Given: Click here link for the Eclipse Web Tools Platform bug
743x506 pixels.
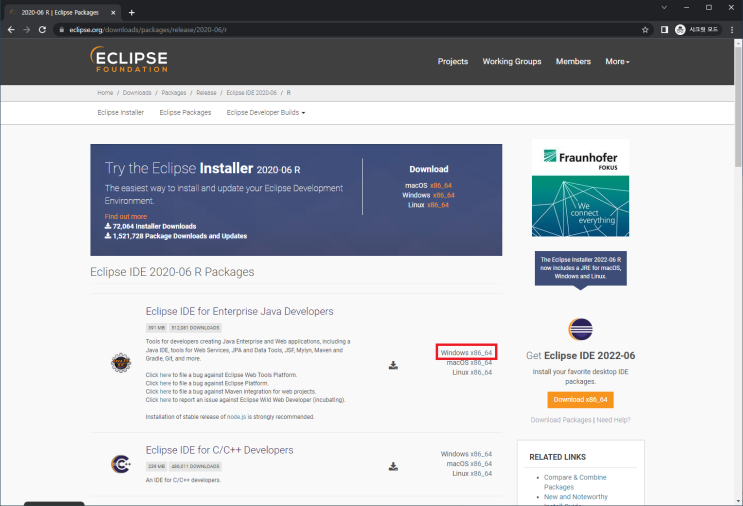Looking at the screenshot, I should [x=165, y=375].
